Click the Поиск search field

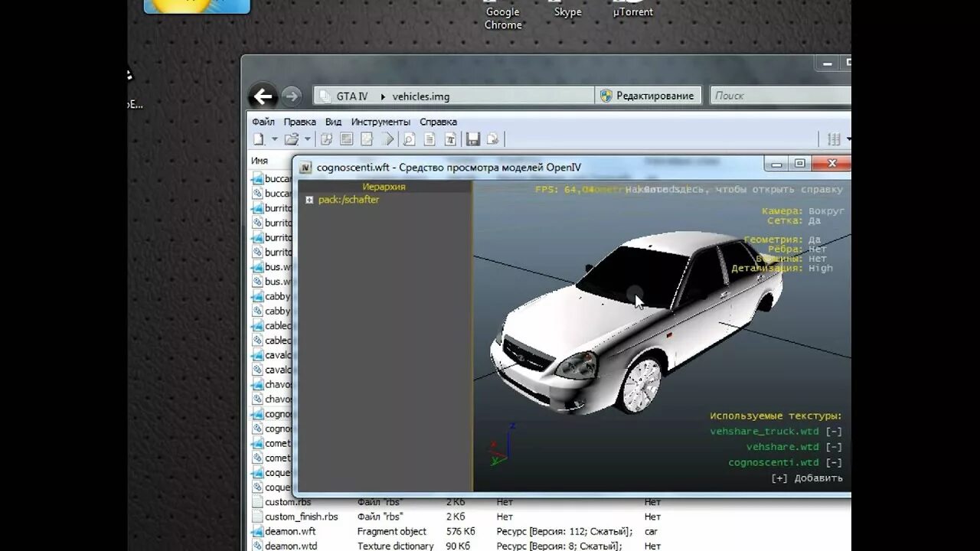click(x=779, y=96)
